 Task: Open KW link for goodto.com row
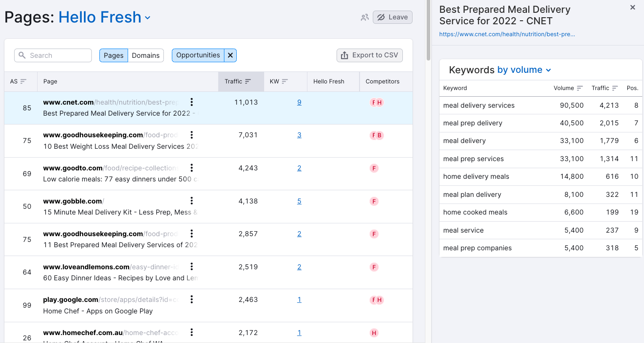click(x=299, y=168)
